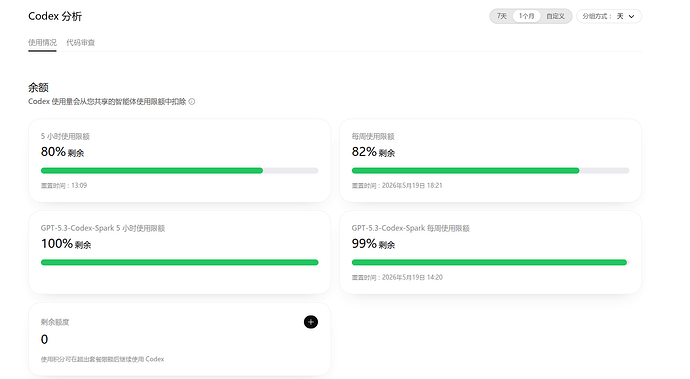The width and height of the screenshot is (690, 379).
Task: Click the 剩余额度 label
Action: (x=55, y=322)
